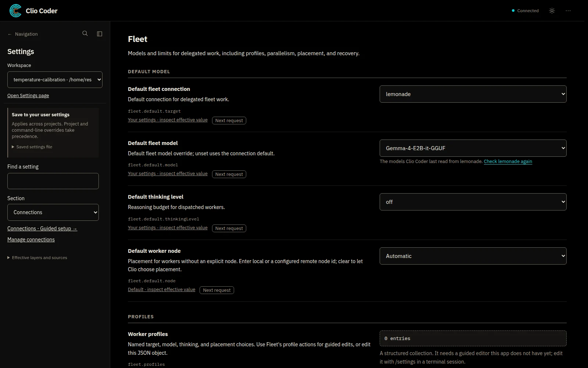Open Default thinking level dropdown
The height and width of the screenshot is (368, 588).
click(473, 202)
